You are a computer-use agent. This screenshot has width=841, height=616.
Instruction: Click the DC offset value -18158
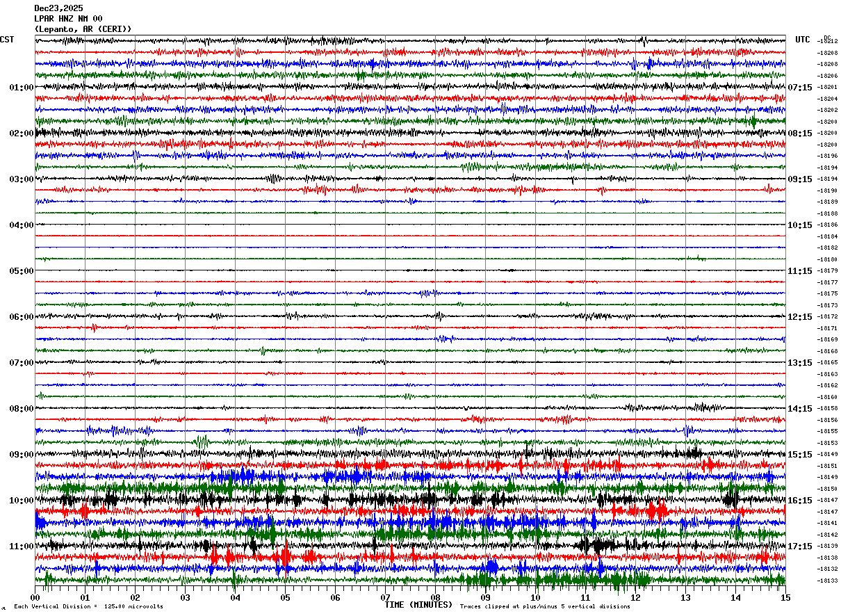coord(828,409)
